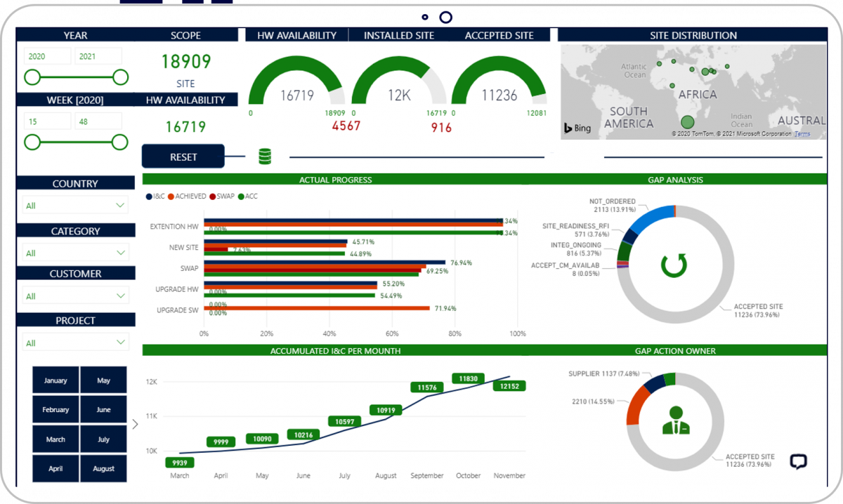Click the Year slider left handle
The height and width of the screenshot is (504, 843).
click(x=32, y=77)
